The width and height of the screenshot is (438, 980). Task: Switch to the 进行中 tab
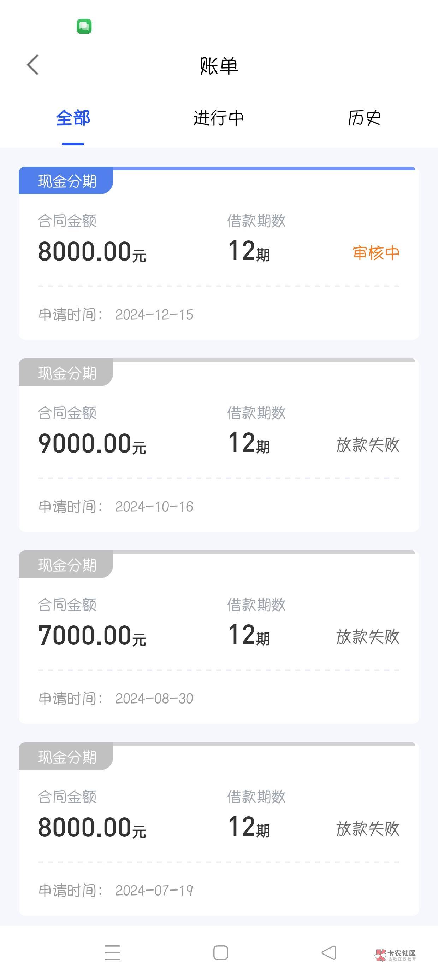[x=219, y=118]
